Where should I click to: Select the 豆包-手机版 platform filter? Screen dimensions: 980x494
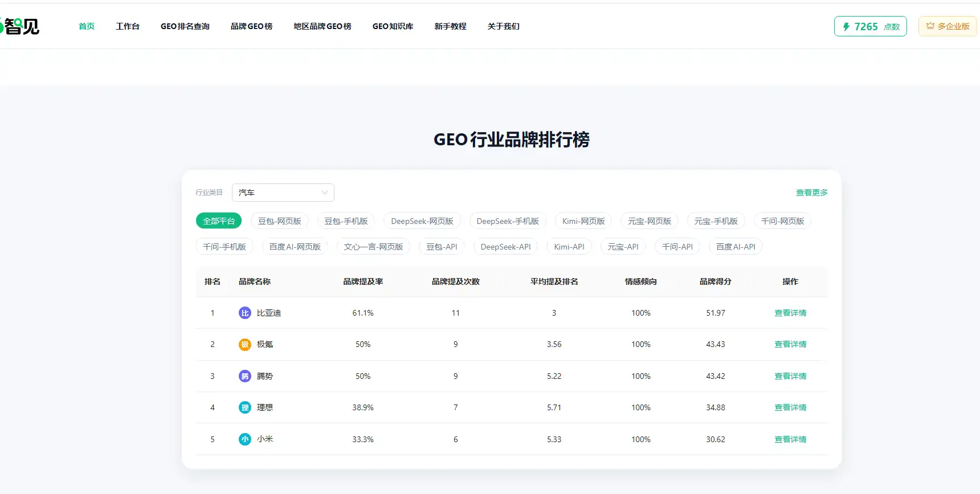[x=346, y=221]
